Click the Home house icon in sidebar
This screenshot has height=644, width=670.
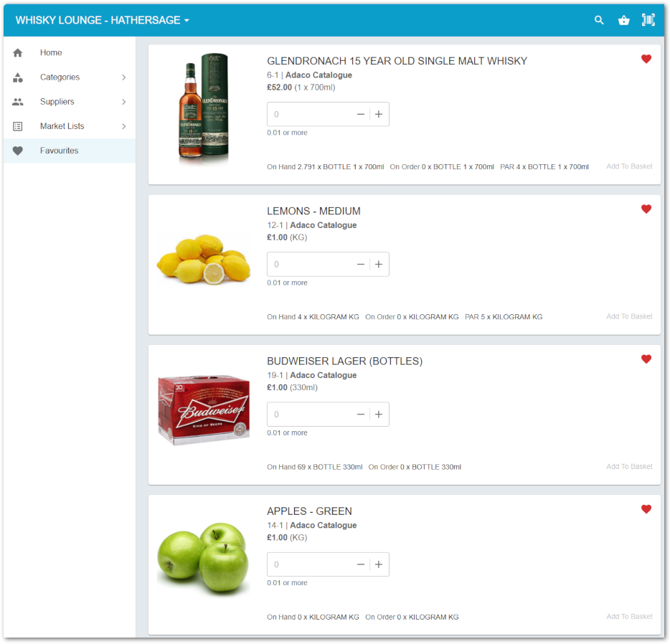[18, 53]
